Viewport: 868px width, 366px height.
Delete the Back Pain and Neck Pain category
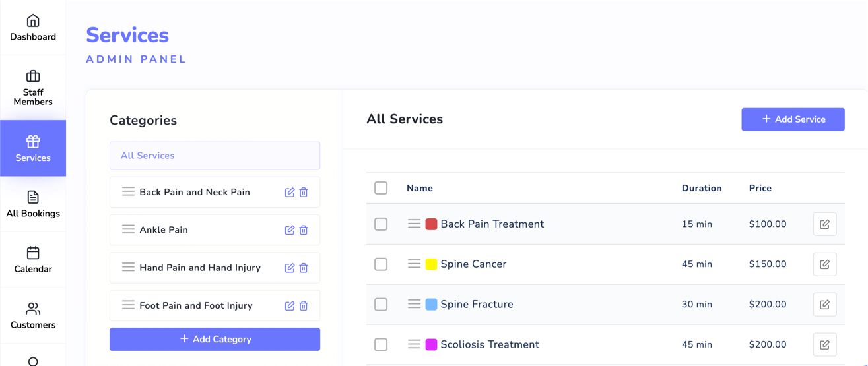tap(304, 193)
